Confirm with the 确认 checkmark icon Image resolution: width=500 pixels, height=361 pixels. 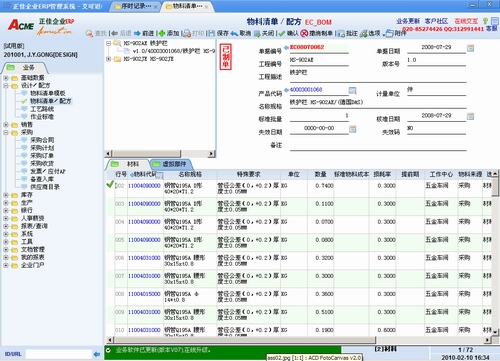(282, 33)
